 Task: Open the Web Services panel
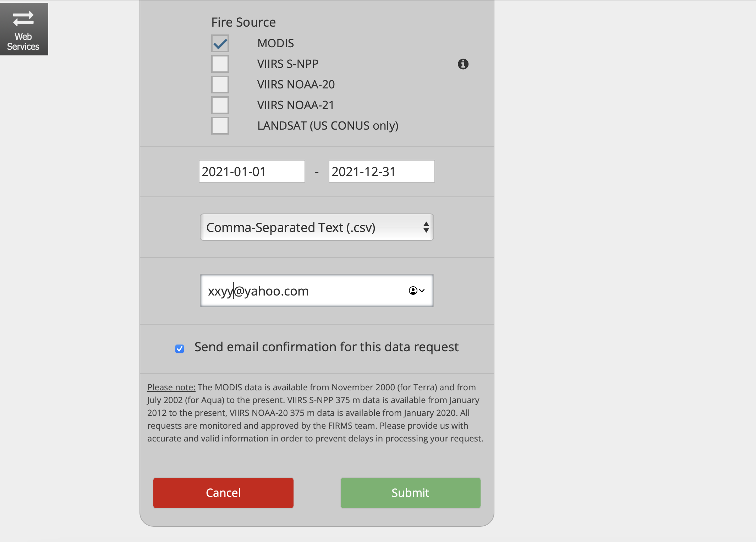pos(24,29)
